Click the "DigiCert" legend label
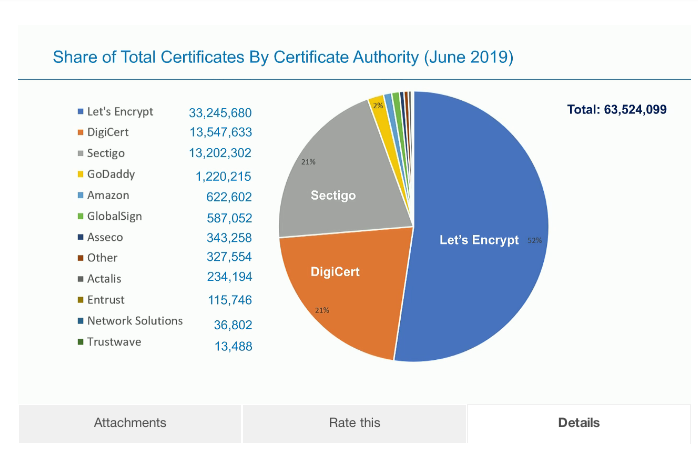698x457 pixels. (108, 132)
